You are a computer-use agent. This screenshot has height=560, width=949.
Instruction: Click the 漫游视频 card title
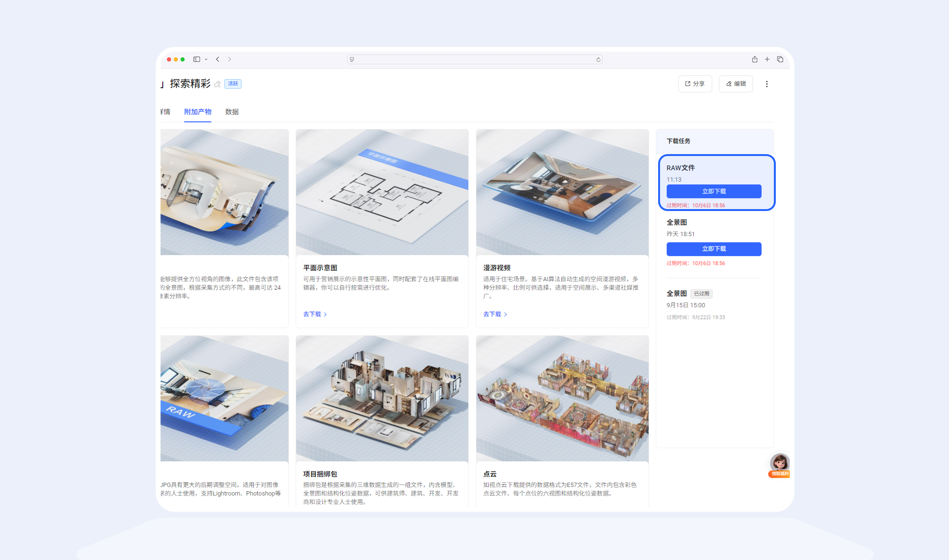click(x=497, y=268)
